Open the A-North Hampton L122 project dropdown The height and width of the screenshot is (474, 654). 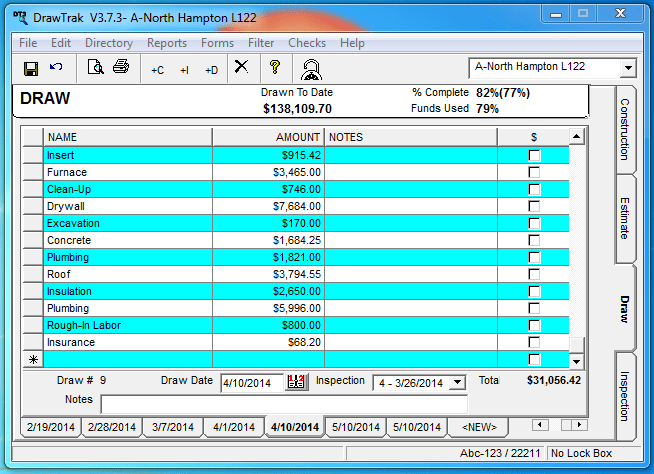pyautogui.click(x=628, y=68)
